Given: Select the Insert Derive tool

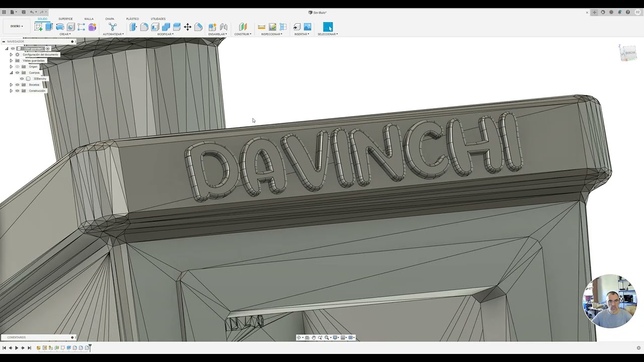Looking at the screenshot, I should pos(297,27).
